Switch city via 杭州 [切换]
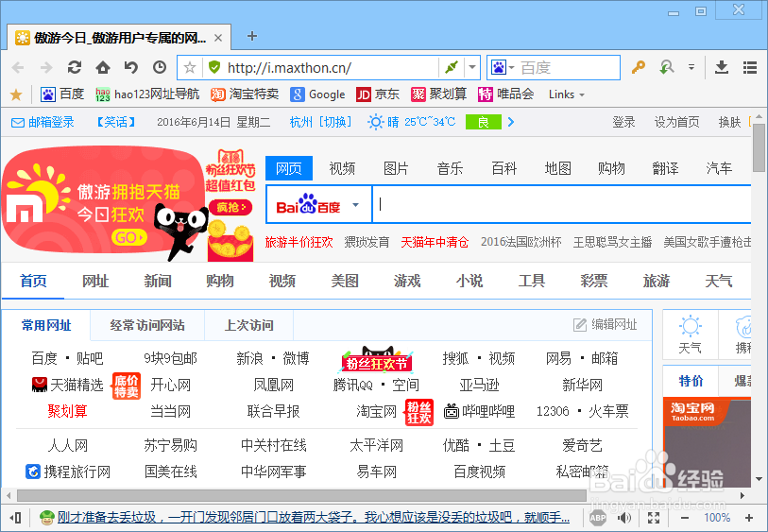The width and height of the screenshot is (768, 532). (x=320, y=122)
